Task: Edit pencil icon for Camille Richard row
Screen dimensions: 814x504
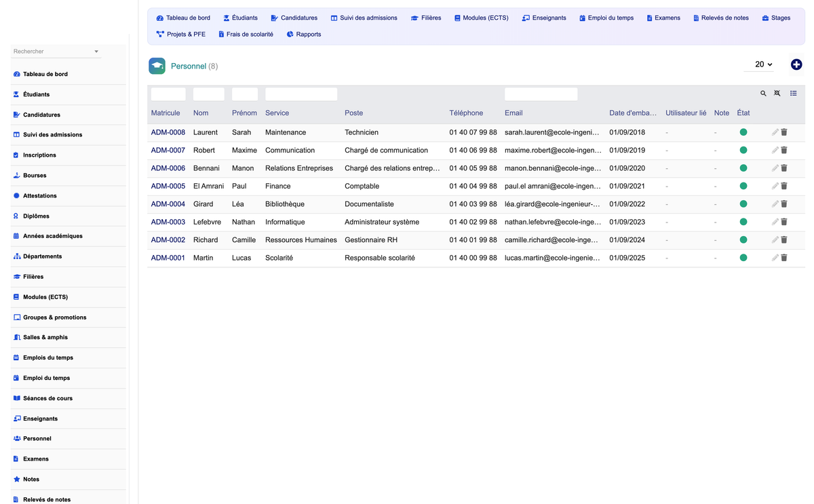Action: pyautogui.click(x=775, y=240)
